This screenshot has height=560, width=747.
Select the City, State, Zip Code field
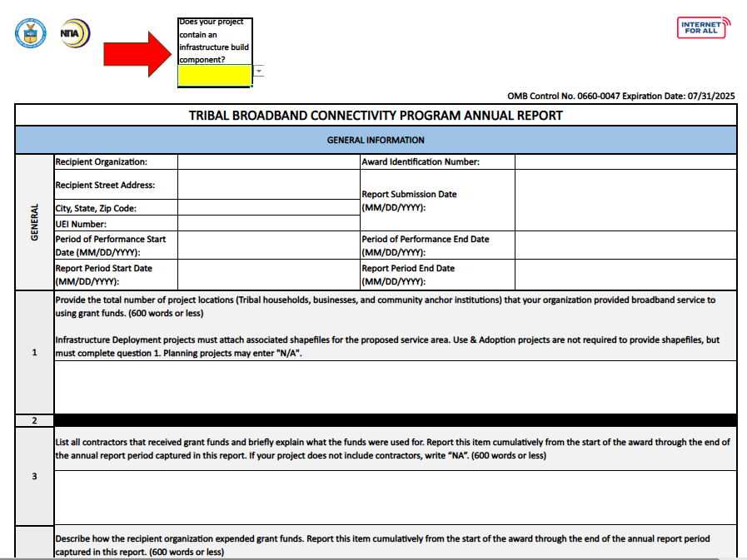tap(268, 208)
